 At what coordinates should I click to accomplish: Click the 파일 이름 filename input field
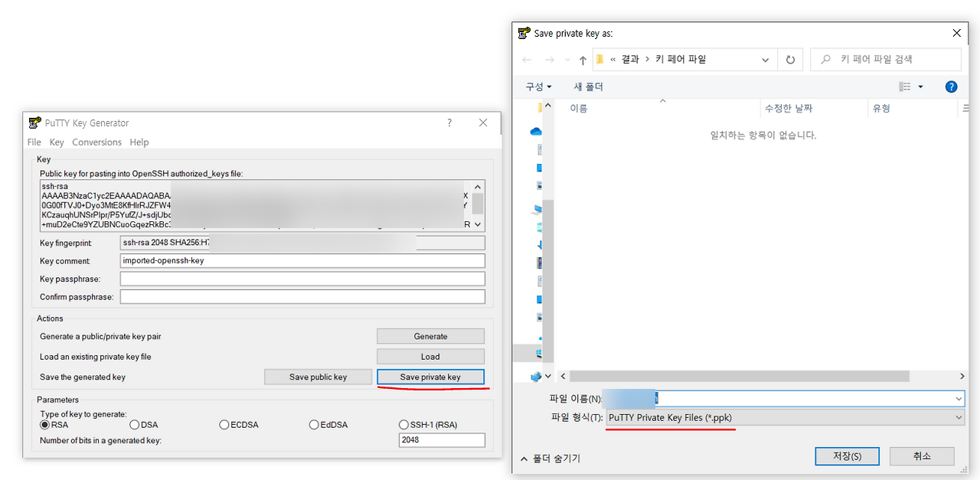click(782, 399)
